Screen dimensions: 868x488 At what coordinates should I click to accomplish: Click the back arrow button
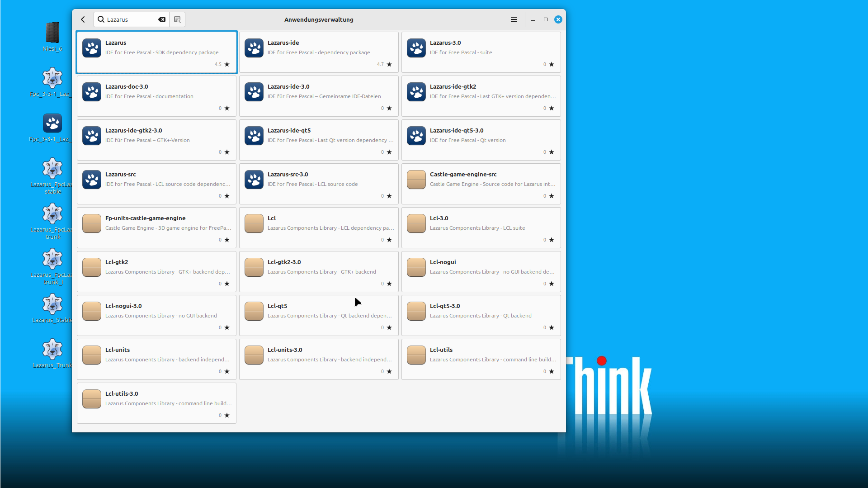coord(83,19)
